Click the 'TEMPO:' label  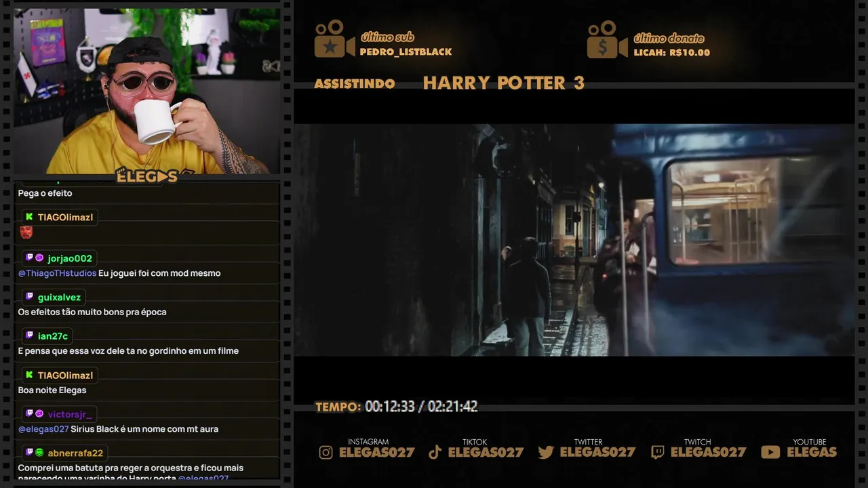pyautogui.click(x=338, y=407)
